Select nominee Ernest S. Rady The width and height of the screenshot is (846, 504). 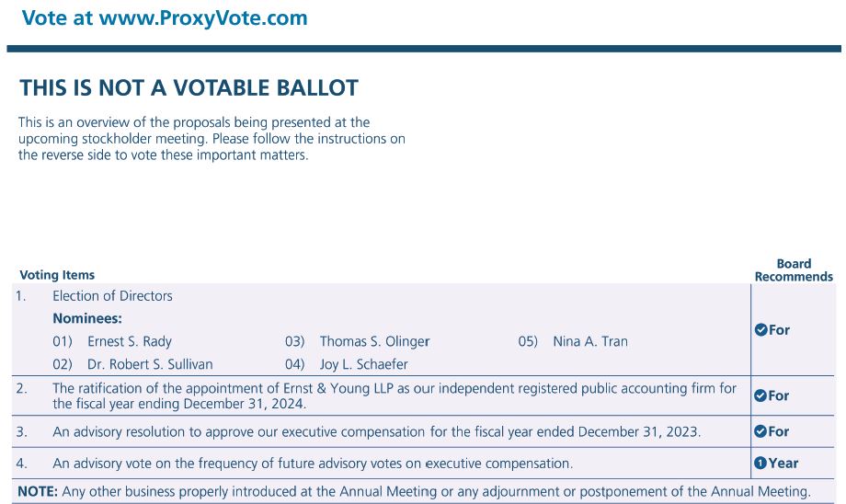[129, 342]
